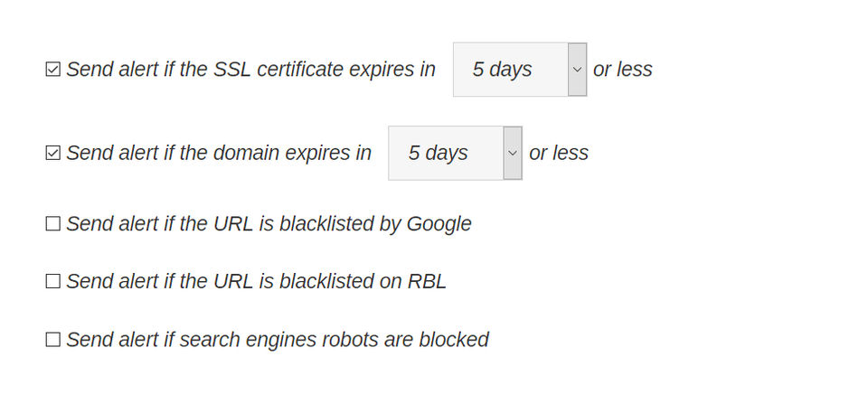The width and height of the screenshot is (868, 404).
Task: Open the domain expiry days dropdown
Action: click(x=454, y=154)
